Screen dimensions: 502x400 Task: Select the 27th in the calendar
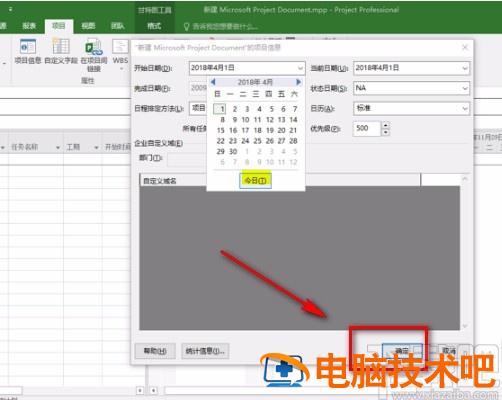[281, 141]
